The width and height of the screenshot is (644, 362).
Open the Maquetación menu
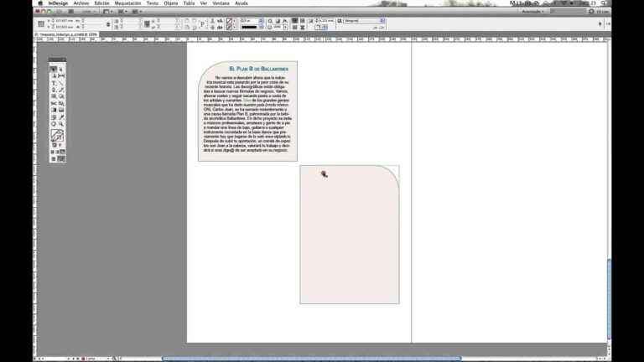(x=127, y=3)
